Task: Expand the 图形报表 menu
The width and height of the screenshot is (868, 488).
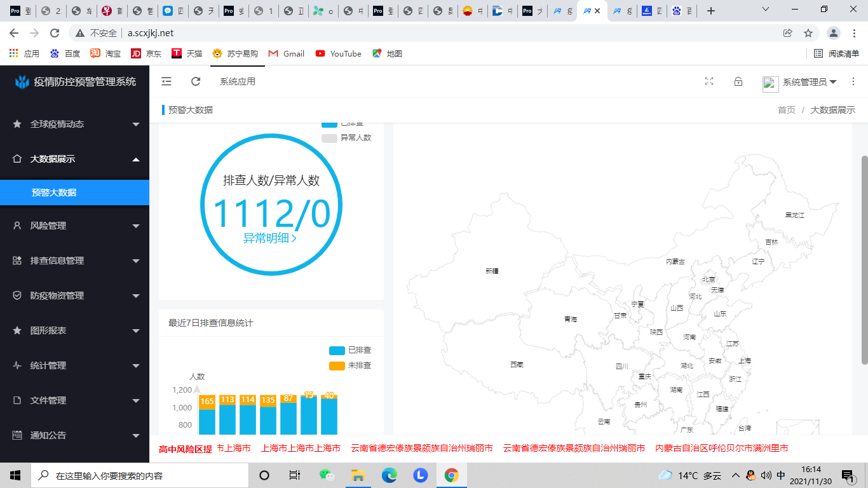Action: [136, 331]
